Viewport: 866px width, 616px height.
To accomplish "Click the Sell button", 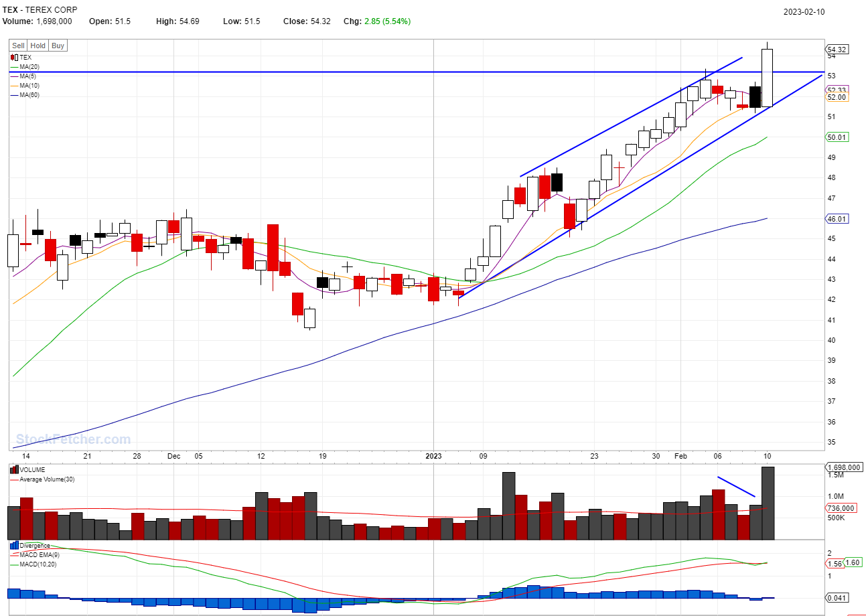I will (x=19, y=46).
